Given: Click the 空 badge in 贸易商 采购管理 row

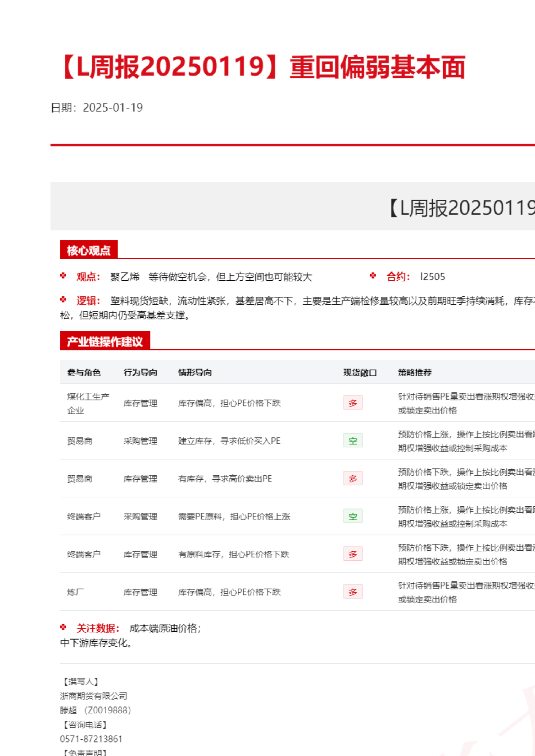Looking at the screenshot, I should (353, 441).
